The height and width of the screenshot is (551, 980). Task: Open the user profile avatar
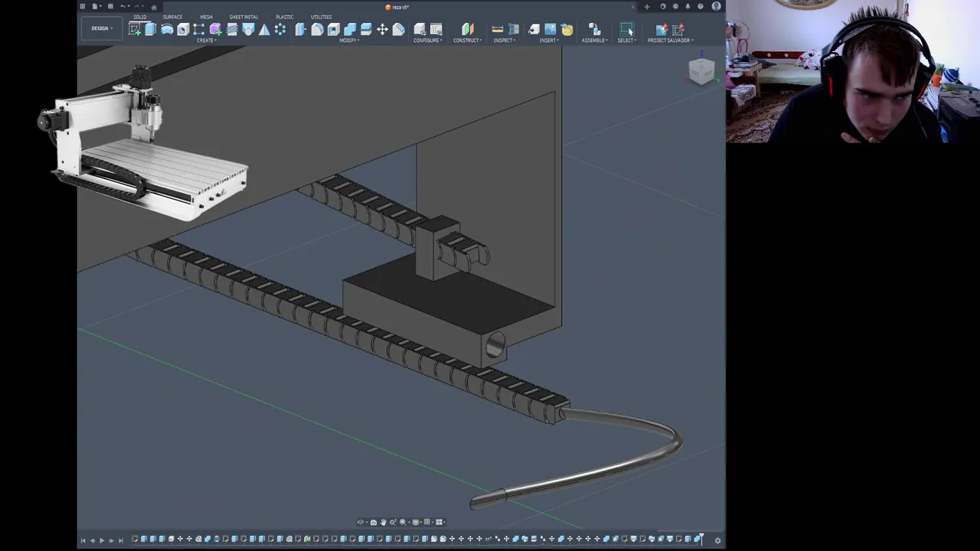(716, 6)
